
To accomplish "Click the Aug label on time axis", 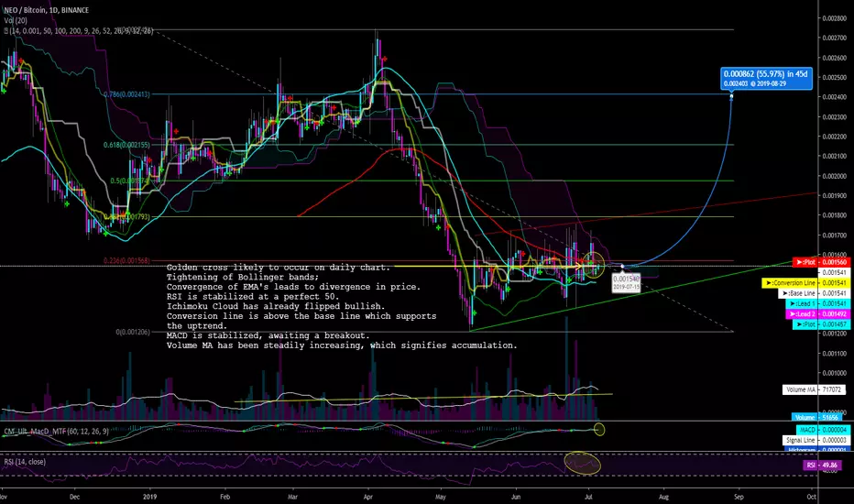I will pyautogui.click(x=664, y=497).
